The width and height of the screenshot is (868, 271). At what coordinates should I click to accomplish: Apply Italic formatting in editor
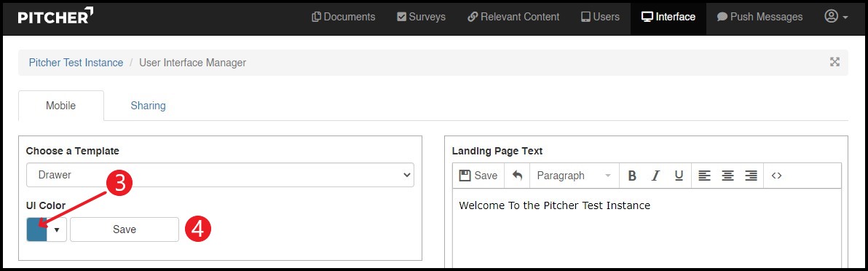tap(655, 176)
